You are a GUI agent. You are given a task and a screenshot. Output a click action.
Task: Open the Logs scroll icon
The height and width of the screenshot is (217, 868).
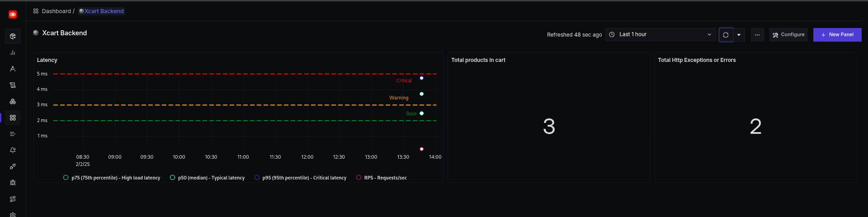pos(13,85)
